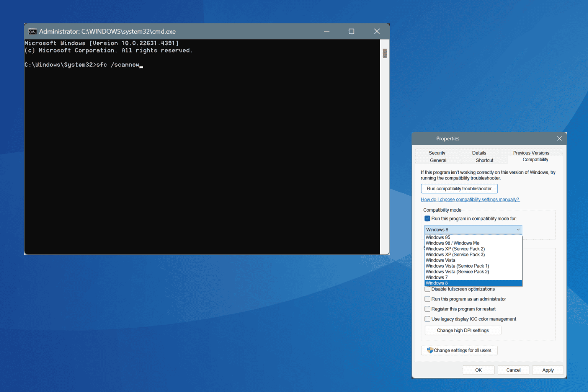Image resolution: width=588 pixels, height=392 pixels.
Task: Choose Windows 95 from the list
Action: 474,237
